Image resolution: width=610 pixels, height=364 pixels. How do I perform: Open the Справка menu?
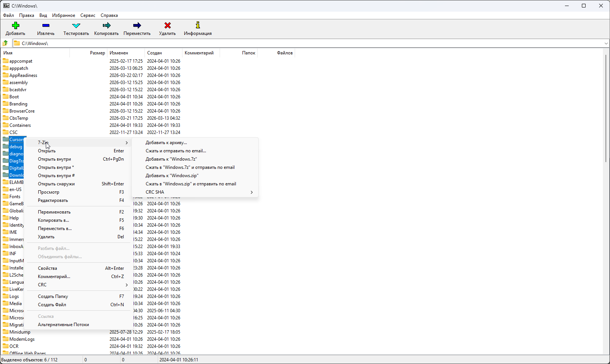point(109,15)
